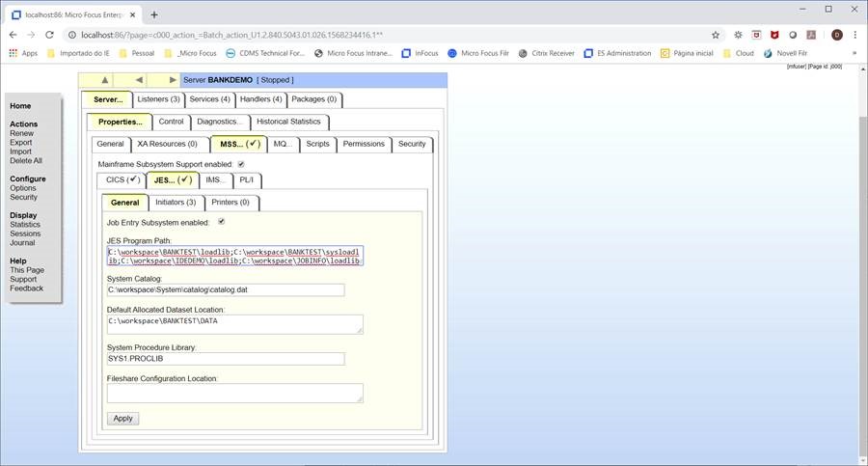The height and width of the screenshot is (466, 868).
Task: Open CDMS Technical bookmark
Action: click(265, 53)
